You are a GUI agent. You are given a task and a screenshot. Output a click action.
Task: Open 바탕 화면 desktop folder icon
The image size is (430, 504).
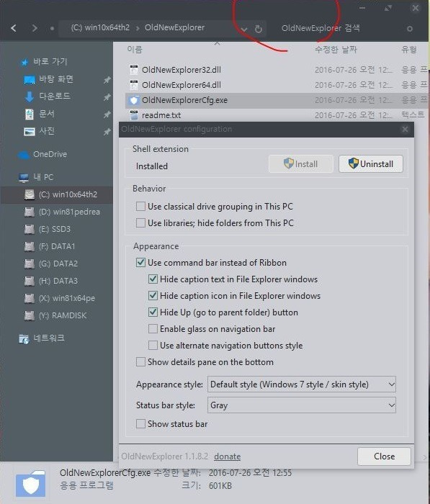pyautogui.click(x=30, y=79)
